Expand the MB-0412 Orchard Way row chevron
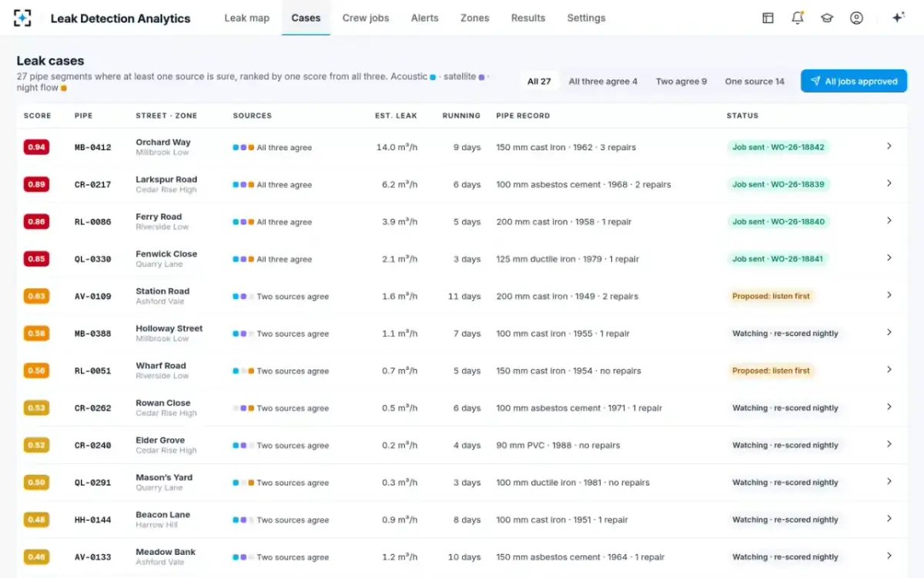 coord(889,146)
